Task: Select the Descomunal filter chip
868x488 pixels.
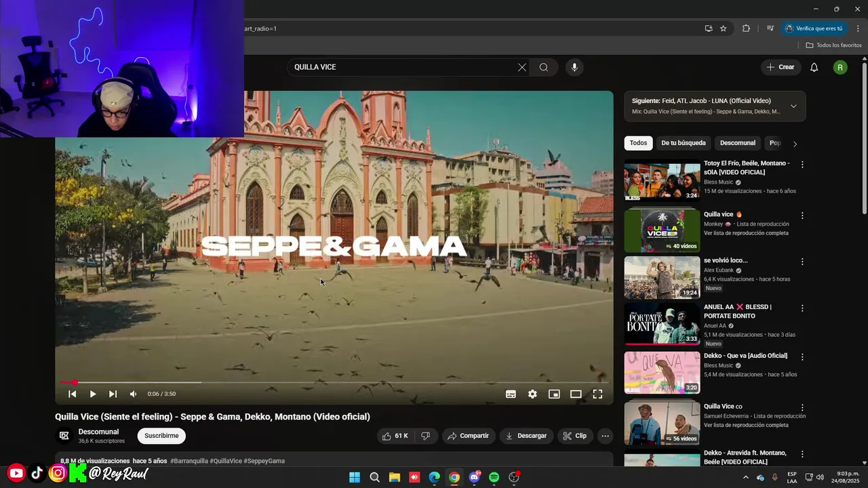Action: pos(737,143)
